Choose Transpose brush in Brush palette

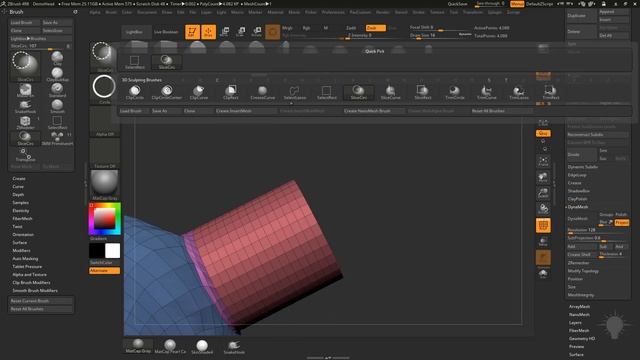pyautogui.click(x=25, y=155)
